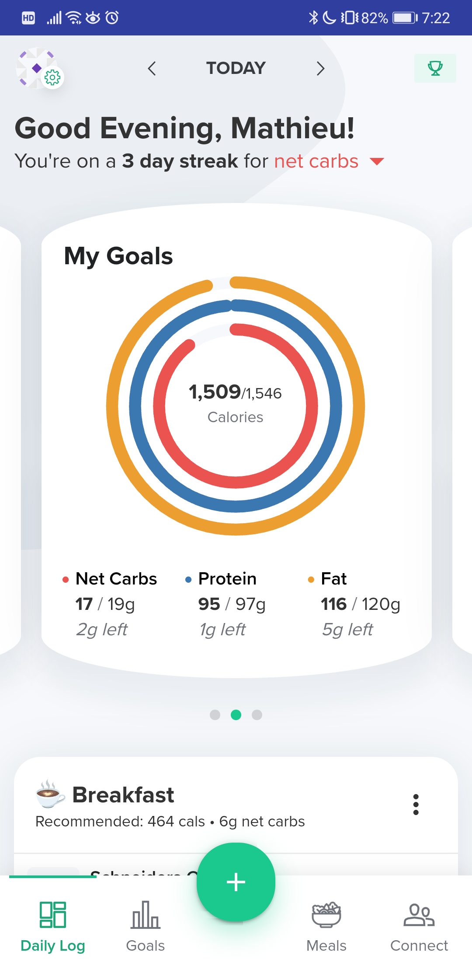
Task: Tap the TODAY date header
Action: tap(236, 68)
